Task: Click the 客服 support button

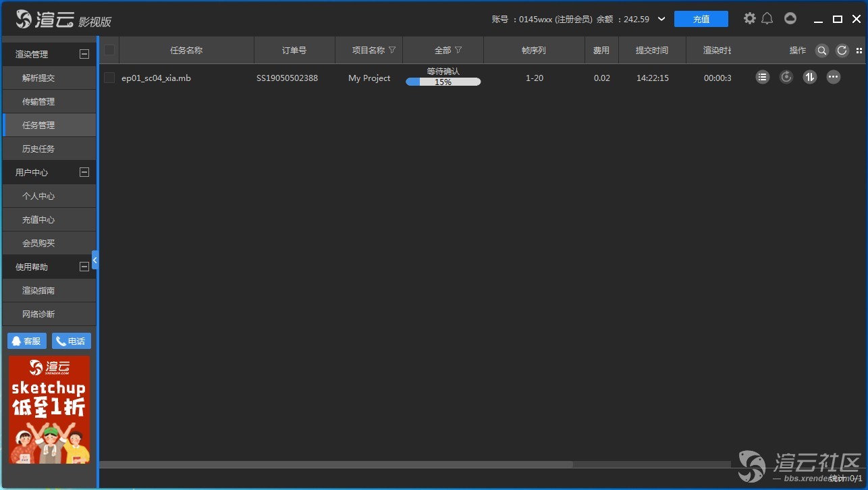Action: (27, 341)
